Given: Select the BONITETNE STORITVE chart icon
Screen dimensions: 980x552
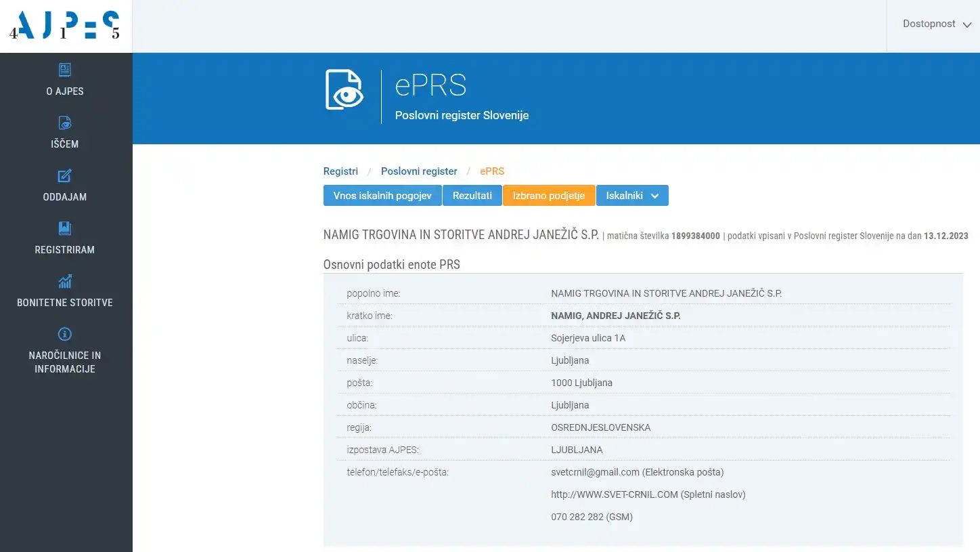Looking at the screenshot, I should point(64,281).
